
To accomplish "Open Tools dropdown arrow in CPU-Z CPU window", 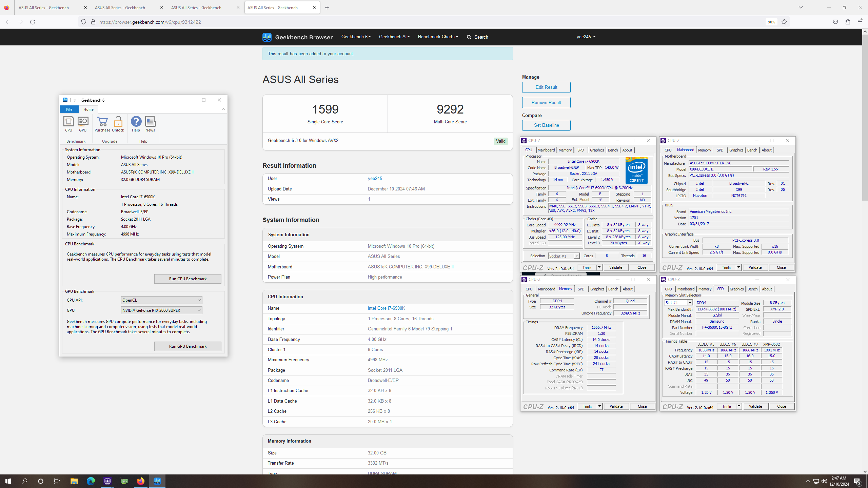I will point(599,267).
